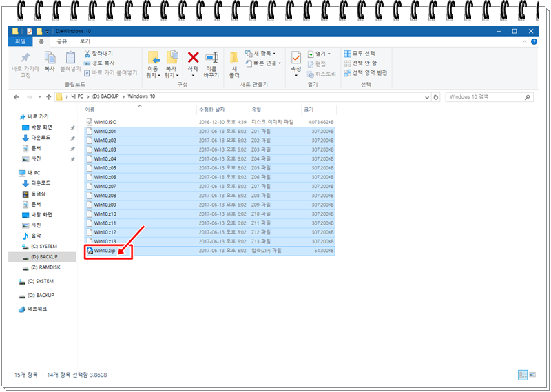
Task: Open (C:) SYSTEM under 내 PC
Action: pyautogui.click(x=39, y=246)
